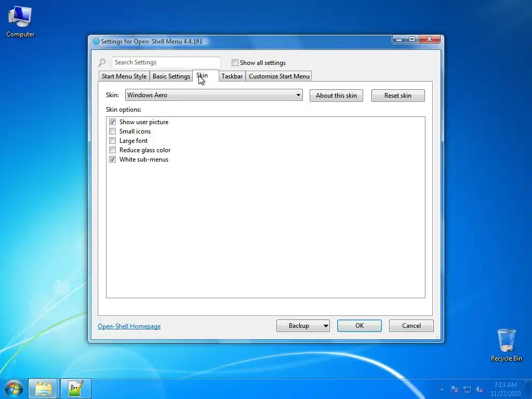Close the Open-Shell settings window
The image size is (532, 399).
429,39
